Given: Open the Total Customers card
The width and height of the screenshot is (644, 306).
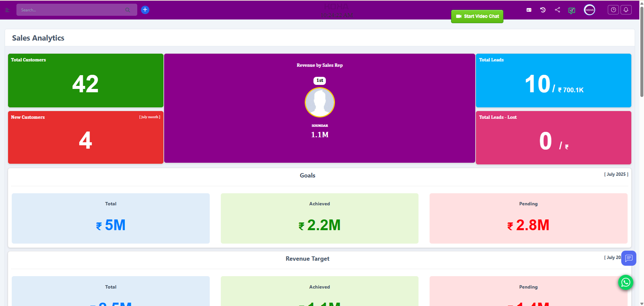Looking at the screenshot, I should tap(86, 81).
